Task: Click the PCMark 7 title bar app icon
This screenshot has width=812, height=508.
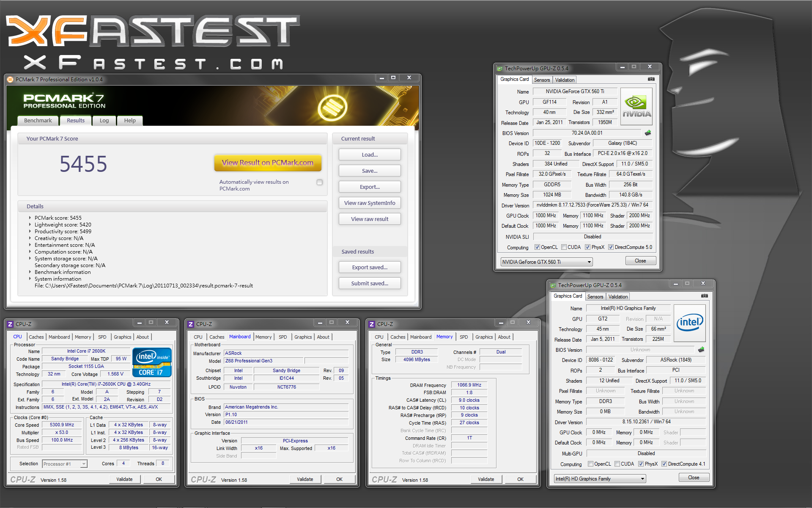Action: pyautogui.click(x=10, y=80)
